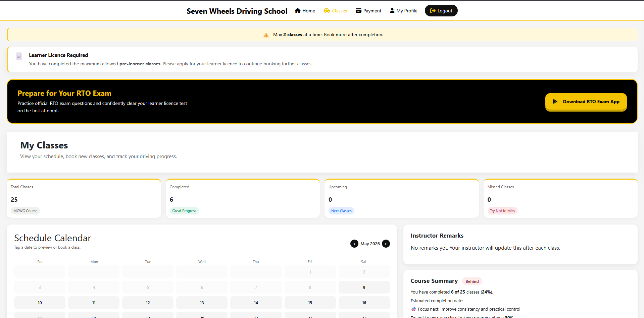Image resolution: width=644 pixels, height=318 pixels.
Task: Click the Instructor Remarks heading
Action: click(437, 236)
